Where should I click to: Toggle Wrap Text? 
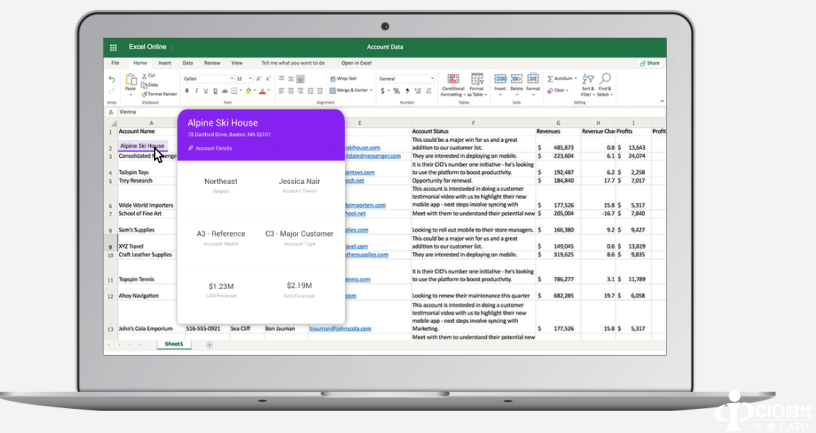tap(343, 79)
